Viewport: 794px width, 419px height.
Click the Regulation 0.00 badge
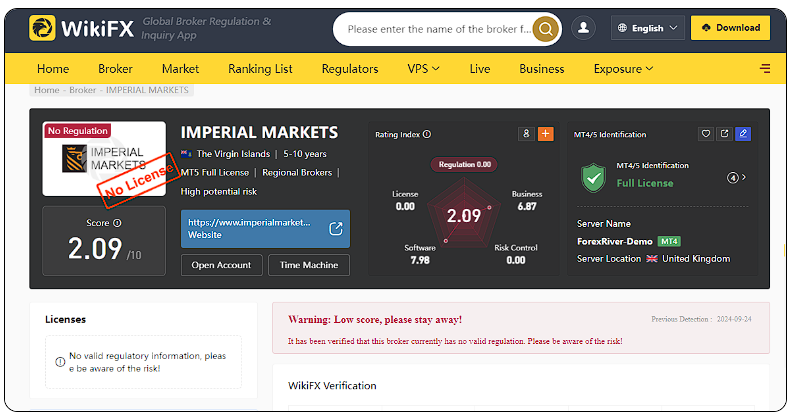[464, 164]
